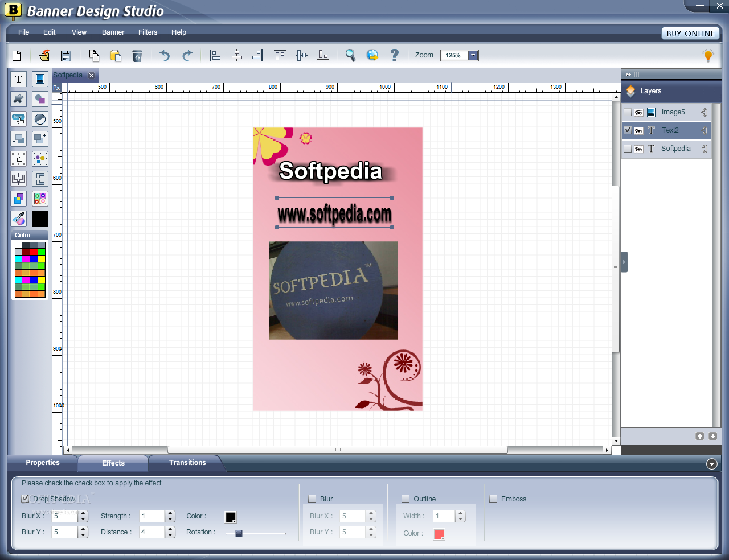Move selected layer up
The width and height of the screenshot is (729, 560).
pos(700,436)
